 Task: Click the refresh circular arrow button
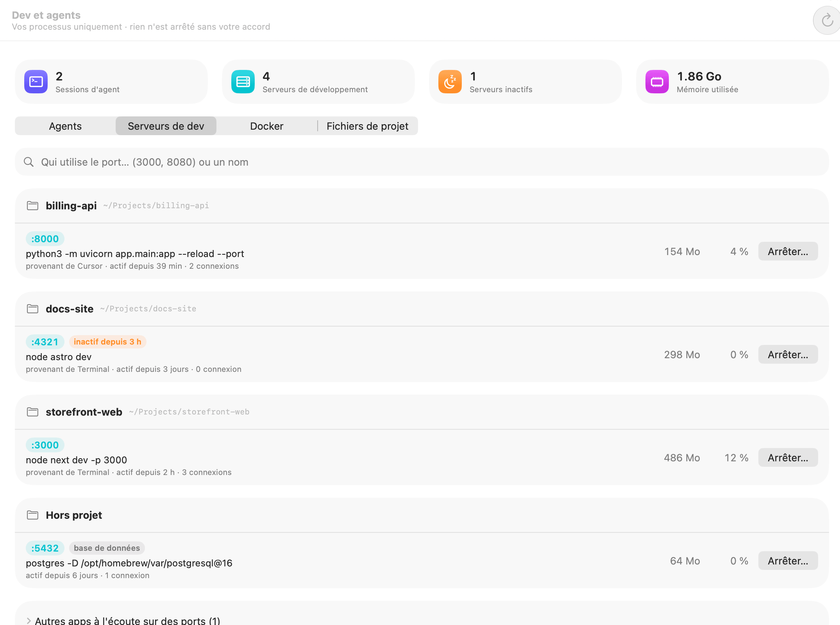point(827,20)
